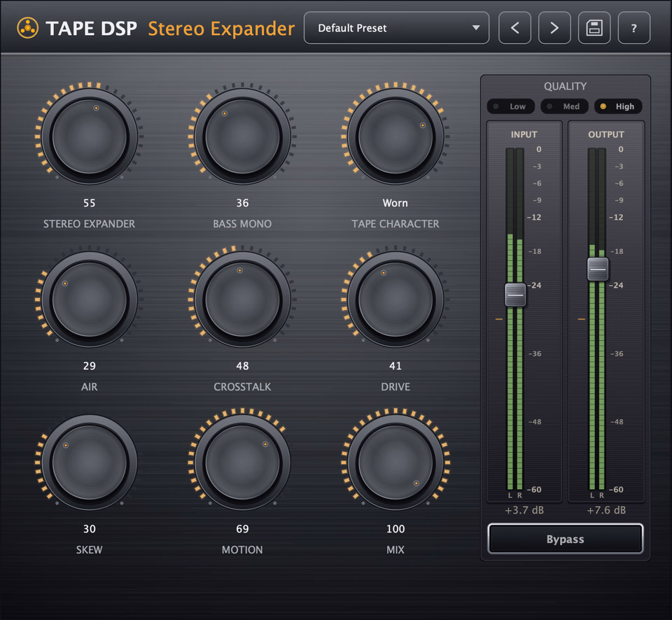Click the MOTION label
This screenshot has height=620, width=672.
[x=242, y=550]
